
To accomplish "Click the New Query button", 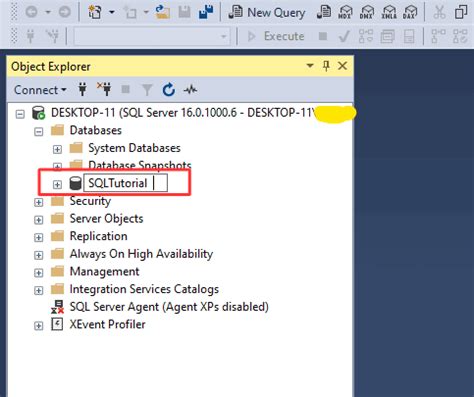I will tap(267, 13).
